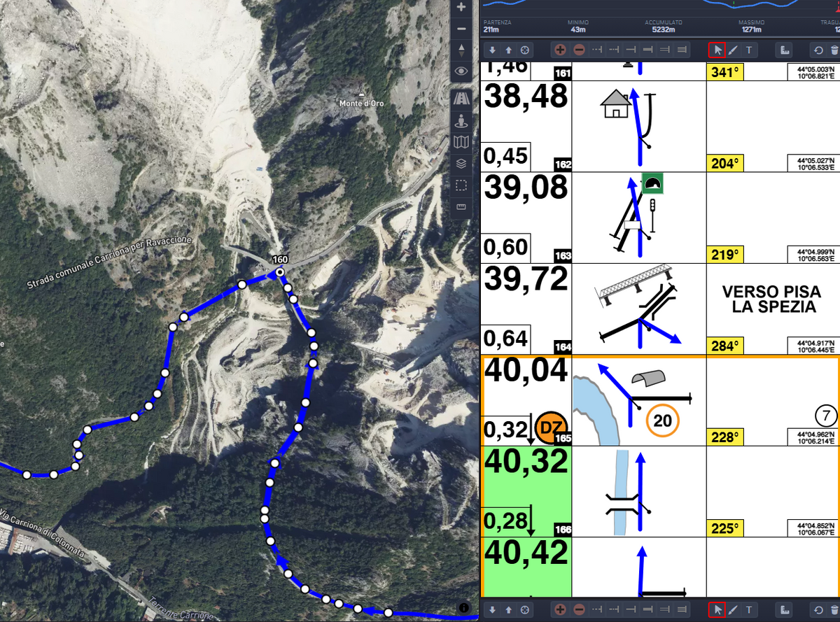
Task: Choose thin double-line track style, top toolbar
Action: pyautogui.click(x=665, y=50)
